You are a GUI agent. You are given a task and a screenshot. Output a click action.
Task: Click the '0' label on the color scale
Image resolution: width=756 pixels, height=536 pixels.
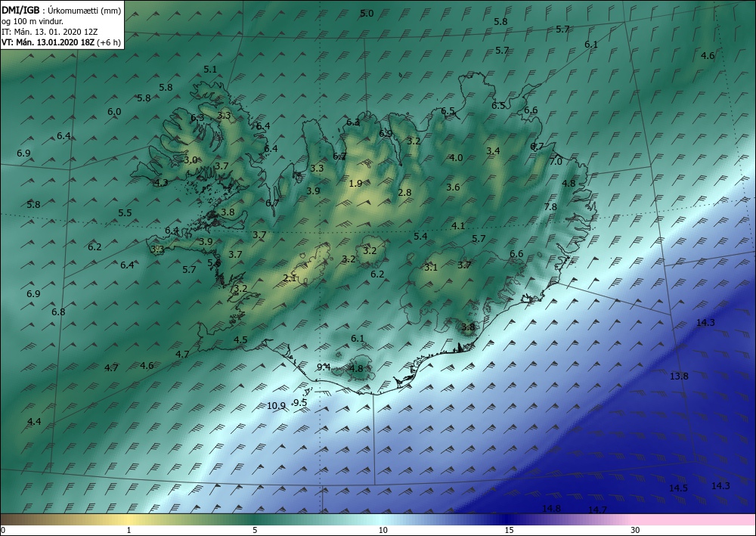tap(3, 530)
